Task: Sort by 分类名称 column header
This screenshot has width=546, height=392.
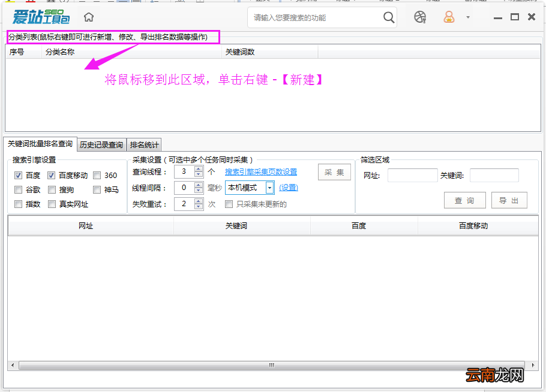Action: [x=131, y=52]
